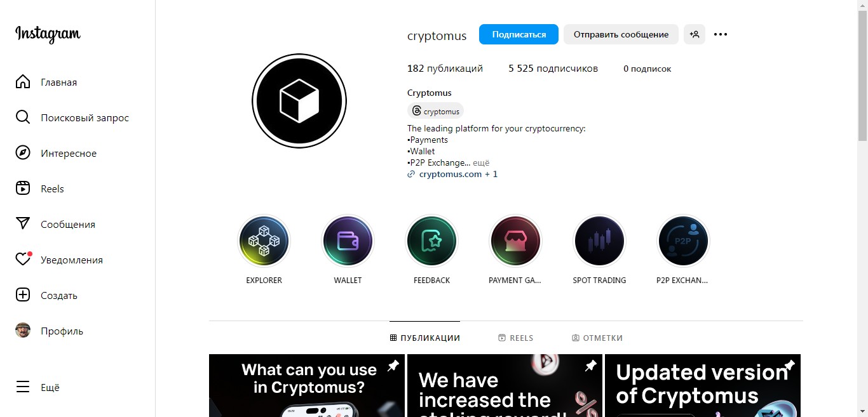
Task: Switch to the REELS tab
Action: pyautogui.click(x=516, y=338)
